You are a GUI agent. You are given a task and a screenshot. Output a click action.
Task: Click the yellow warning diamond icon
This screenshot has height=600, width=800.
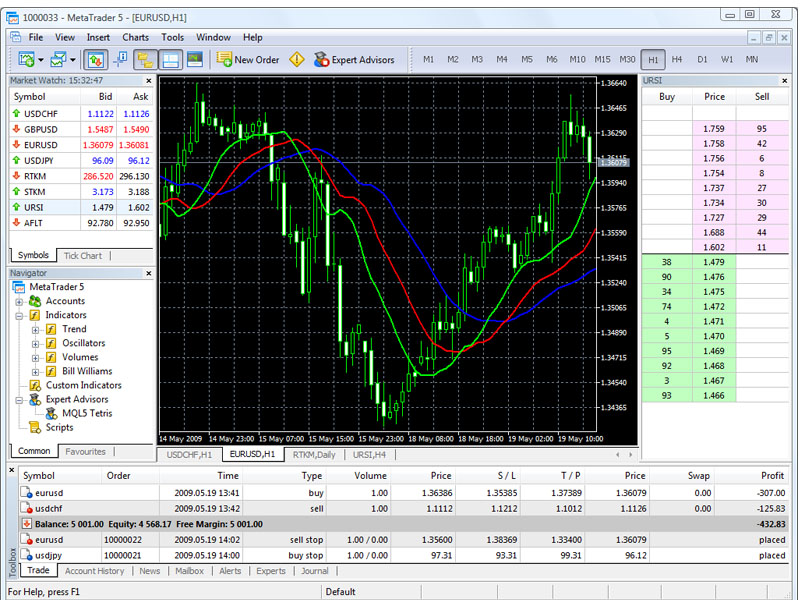coord(296,60)
